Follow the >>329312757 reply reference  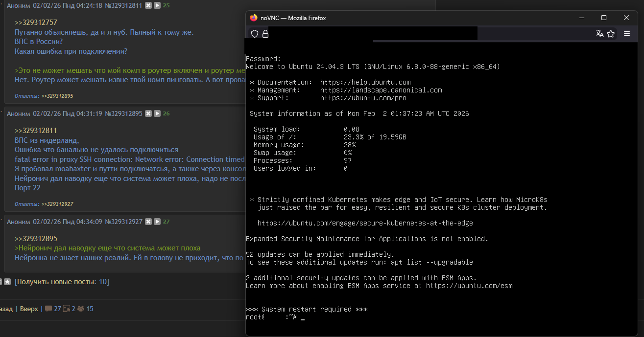(x=36, y=22)
